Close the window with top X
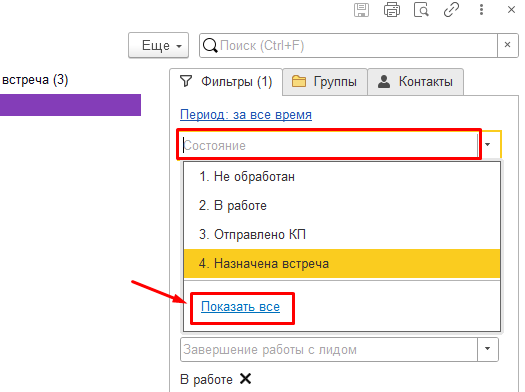This screenshot has height=392, width=525. coord(511,10)
